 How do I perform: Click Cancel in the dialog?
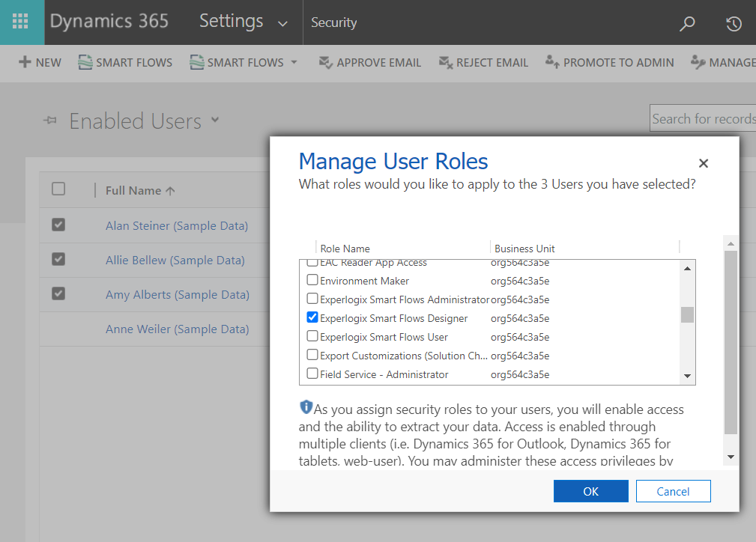pos(673,491)
